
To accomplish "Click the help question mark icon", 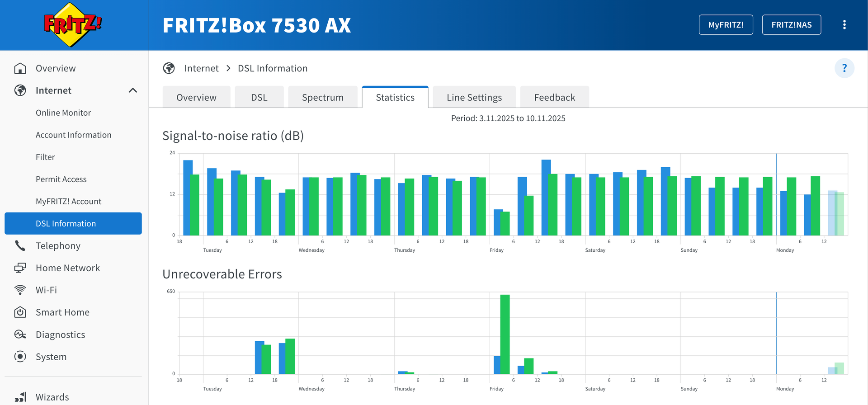I will (x=844, y=68).
